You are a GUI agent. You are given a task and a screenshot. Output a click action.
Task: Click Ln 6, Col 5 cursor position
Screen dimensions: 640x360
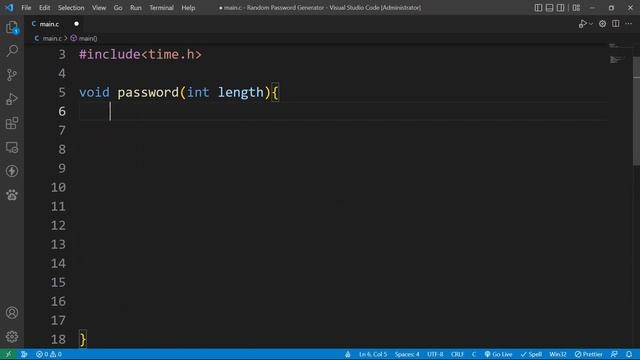click(373, 354)
